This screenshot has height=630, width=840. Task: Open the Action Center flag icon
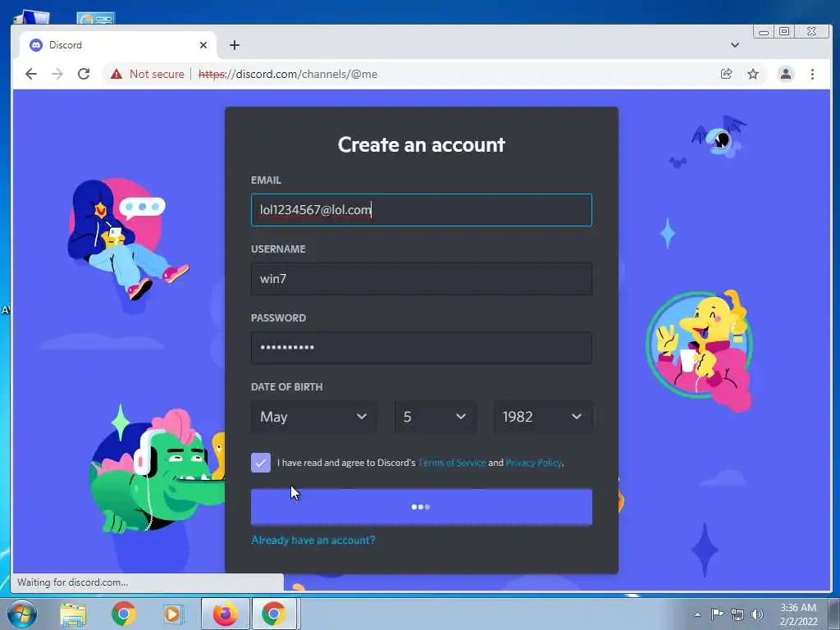(x=717, y=614)
